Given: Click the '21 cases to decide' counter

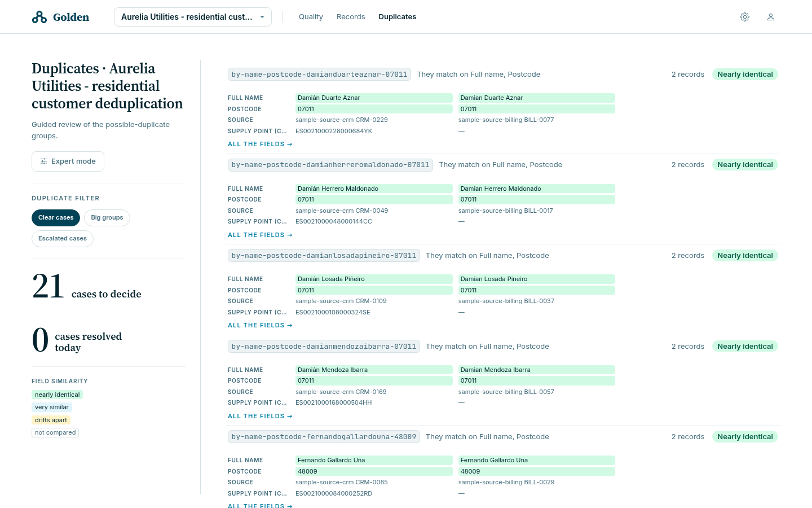Looking at the screenshot, I should [x=87, y=286].
